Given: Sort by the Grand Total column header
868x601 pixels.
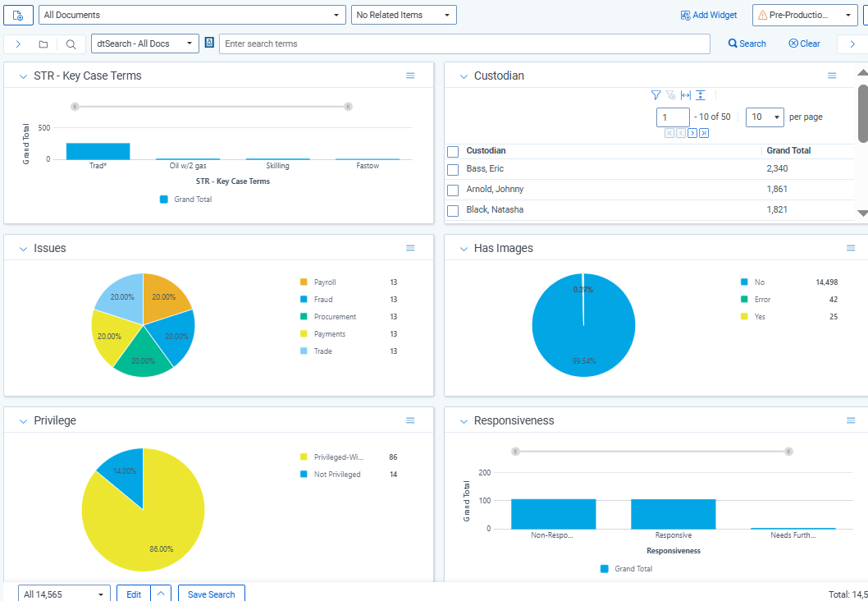Looking at the screenshot, I should pyautogui.click(x=789, y=151).
